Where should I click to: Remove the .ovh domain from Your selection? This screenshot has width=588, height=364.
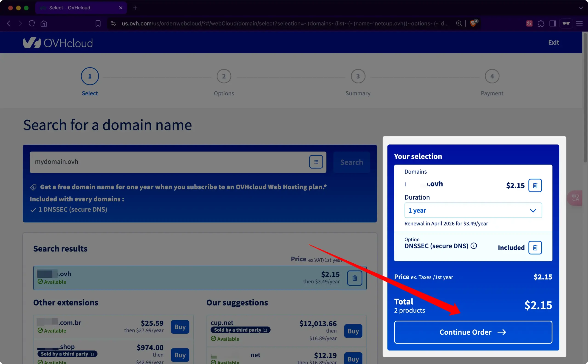[535, 185]
